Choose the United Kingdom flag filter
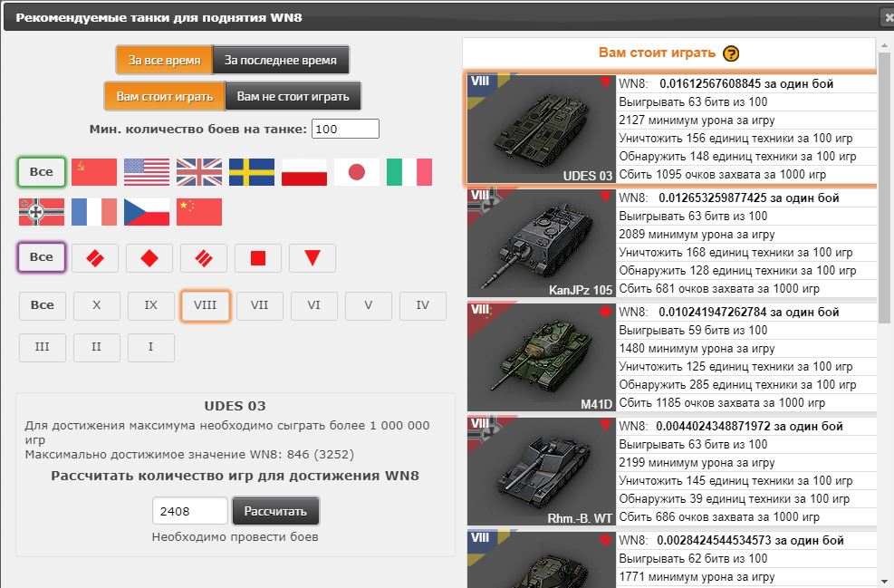This screenshot has width=894, height=588. coord(199,172)
